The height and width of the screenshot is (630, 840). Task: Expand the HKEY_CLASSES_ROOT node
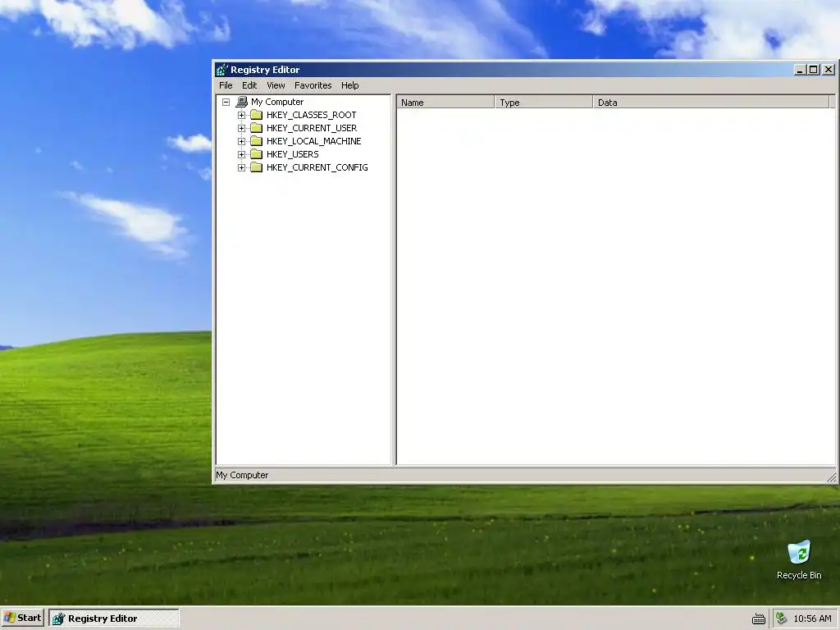point(242,115)
